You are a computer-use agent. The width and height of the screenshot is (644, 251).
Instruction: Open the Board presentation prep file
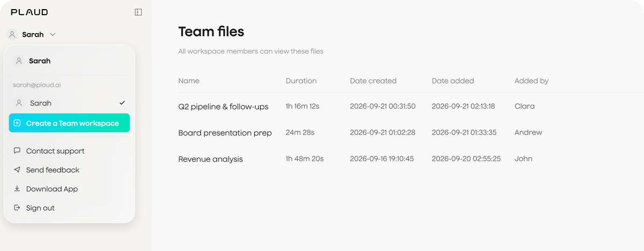pyautogui.click(x=225, y=133)
